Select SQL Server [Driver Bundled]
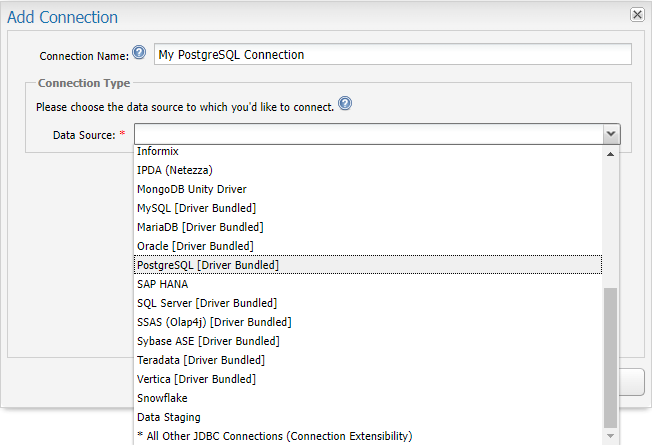The image size is (652, 445). (x=368, y=303)
